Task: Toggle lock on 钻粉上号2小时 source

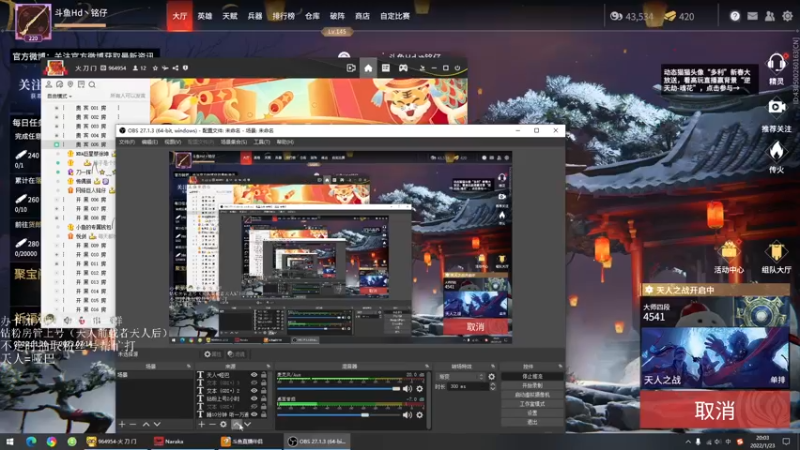Action: 264,398
